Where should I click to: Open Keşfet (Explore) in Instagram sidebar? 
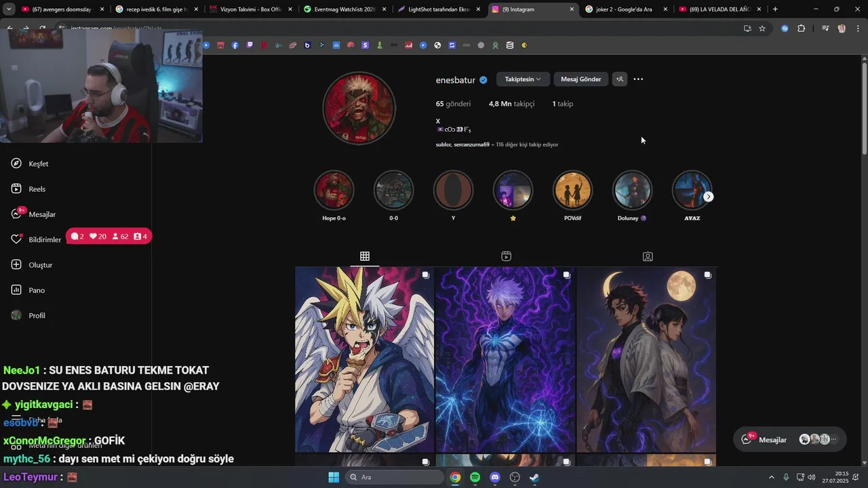coord(30,164)
